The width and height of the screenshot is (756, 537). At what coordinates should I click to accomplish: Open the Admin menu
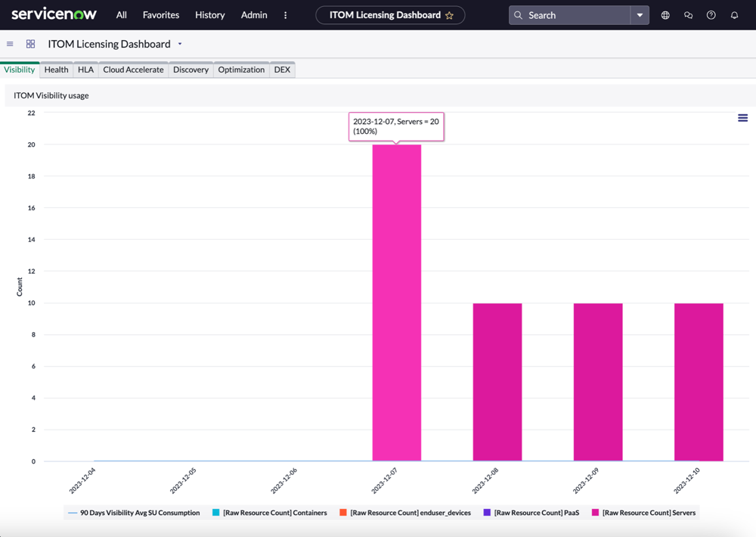(x=254, y=15)
